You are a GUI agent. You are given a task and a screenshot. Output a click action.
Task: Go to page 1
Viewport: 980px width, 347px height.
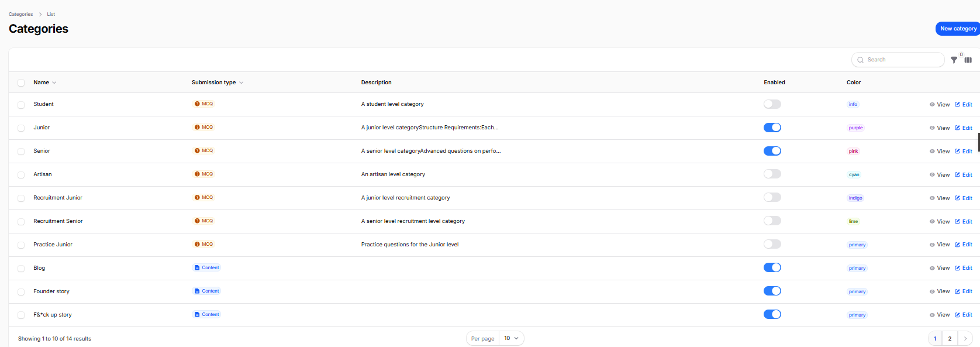pos(935,339)
